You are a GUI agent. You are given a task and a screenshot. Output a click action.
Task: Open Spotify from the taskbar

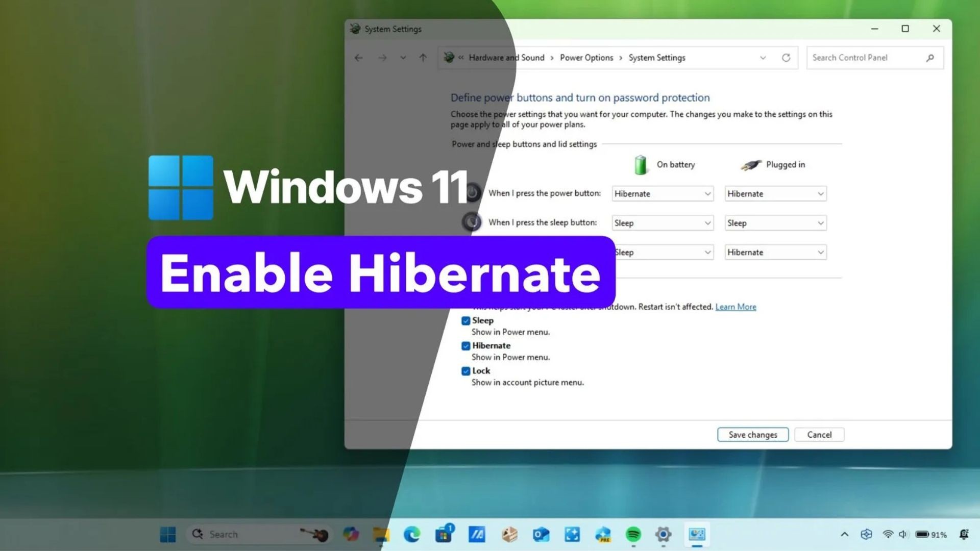[633, 534]
